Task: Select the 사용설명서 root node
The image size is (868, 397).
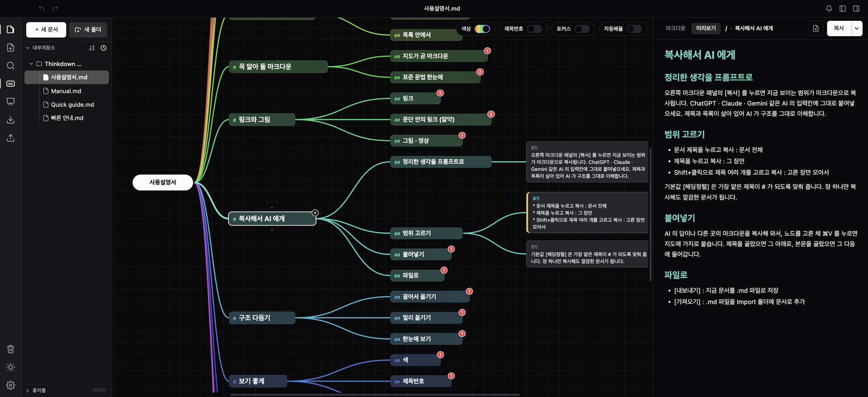Action: [163, 182]
